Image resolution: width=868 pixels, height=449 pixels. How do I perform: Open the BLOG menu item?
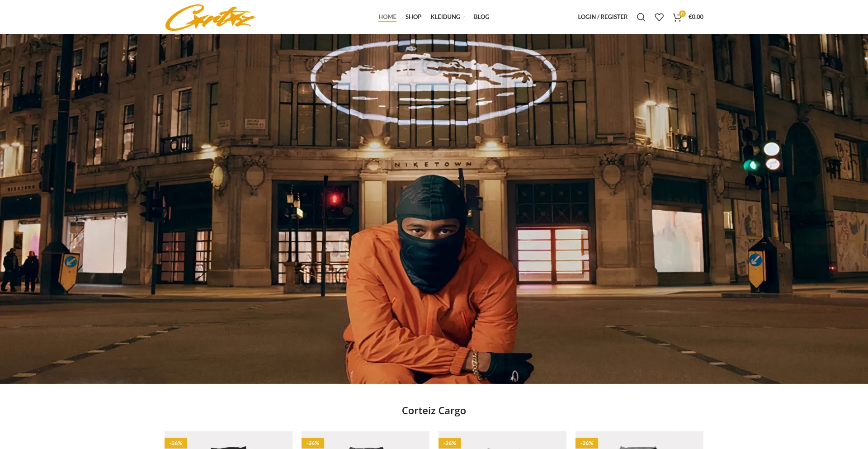pyautogui.click(x=481, y=17)
